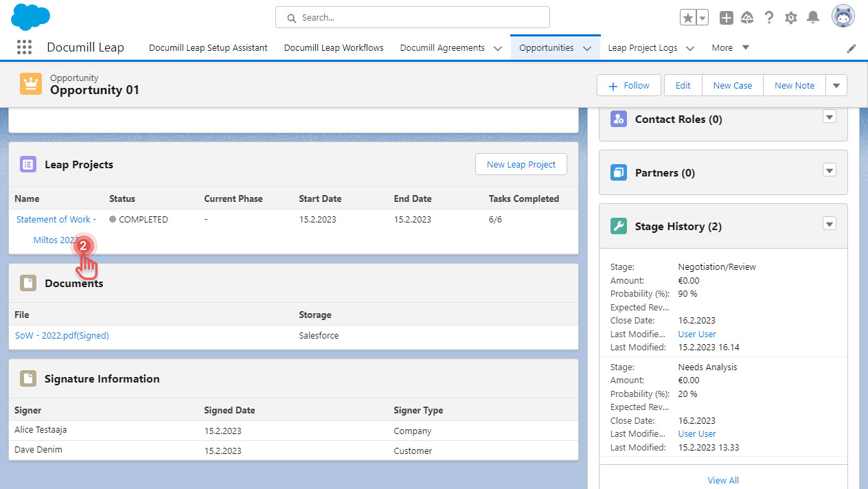Open the Stage History actions dropdown

pos(830,224)
